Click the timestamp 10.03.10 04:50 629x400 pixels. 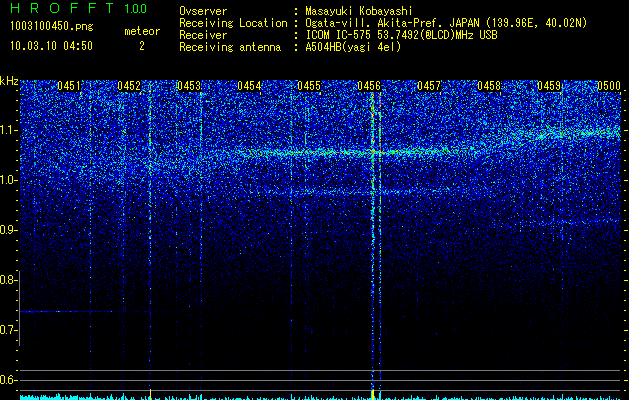pos(51,46)
